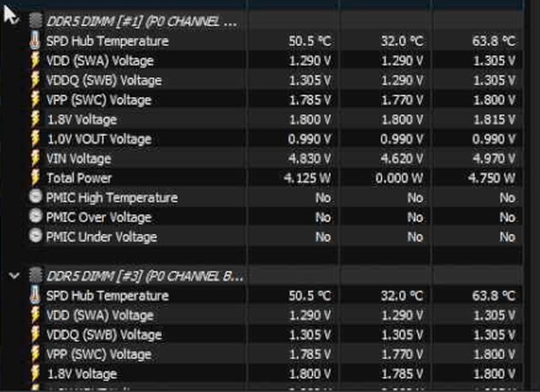Screen dimensions: 540x392
Task: Collapse the DDR5 DIMM [#3] section using its chevron
Action: [14, 276]
